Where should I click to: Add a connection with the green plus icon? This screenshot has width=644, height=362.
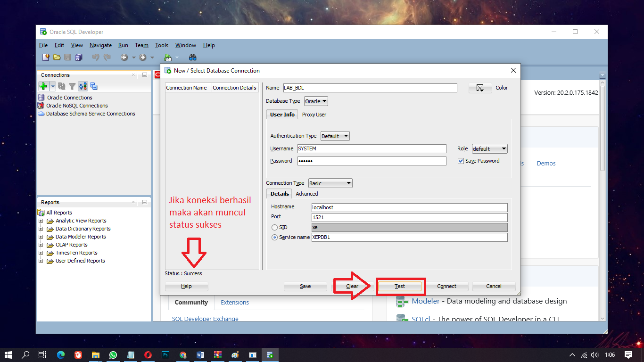click(x=43, y=86)
